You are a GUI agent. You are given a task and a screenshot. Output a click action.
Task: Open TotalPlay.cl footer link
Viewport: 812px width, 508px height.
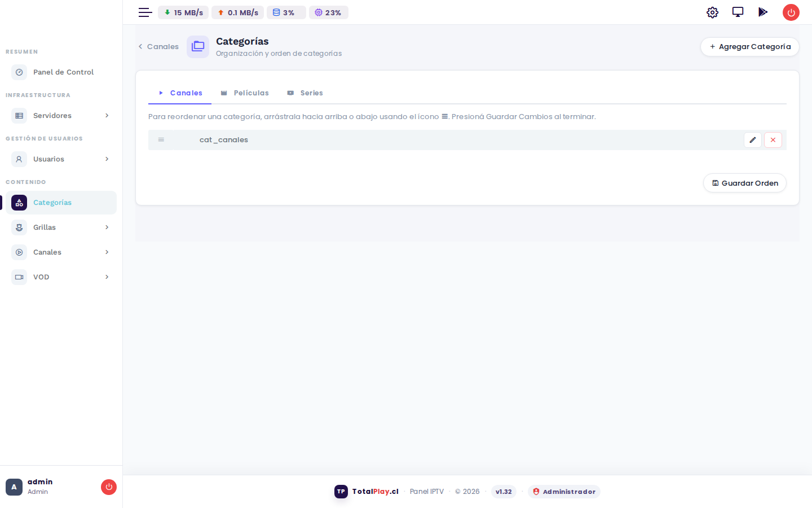[376, 492]
